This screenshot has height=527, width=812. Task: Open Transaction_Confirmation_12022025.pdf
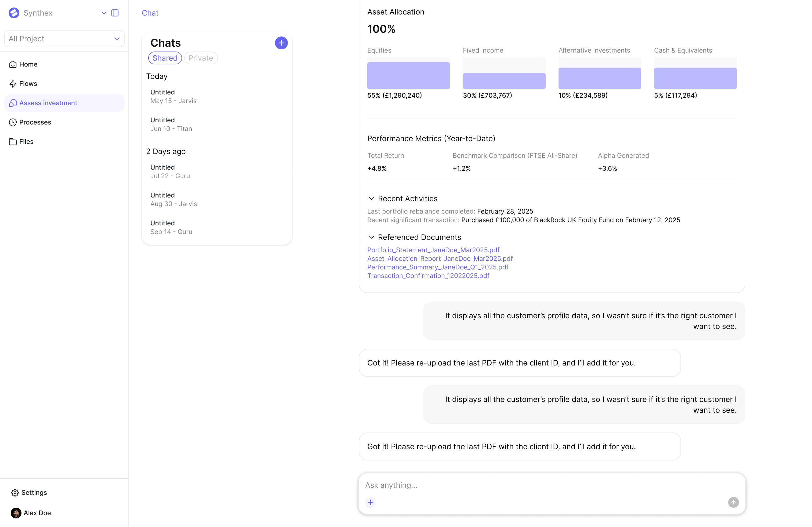(x=428, y=275)
